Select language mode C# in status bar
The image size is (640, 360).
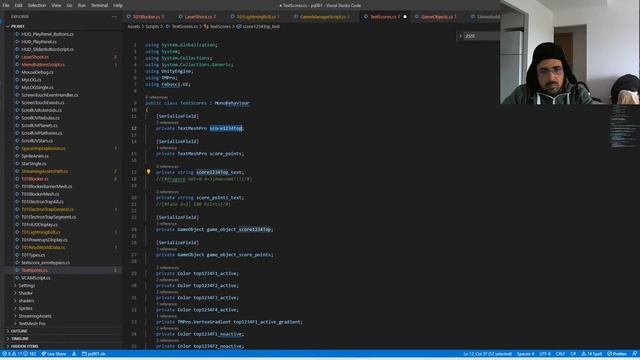click(x=573, y=354)
